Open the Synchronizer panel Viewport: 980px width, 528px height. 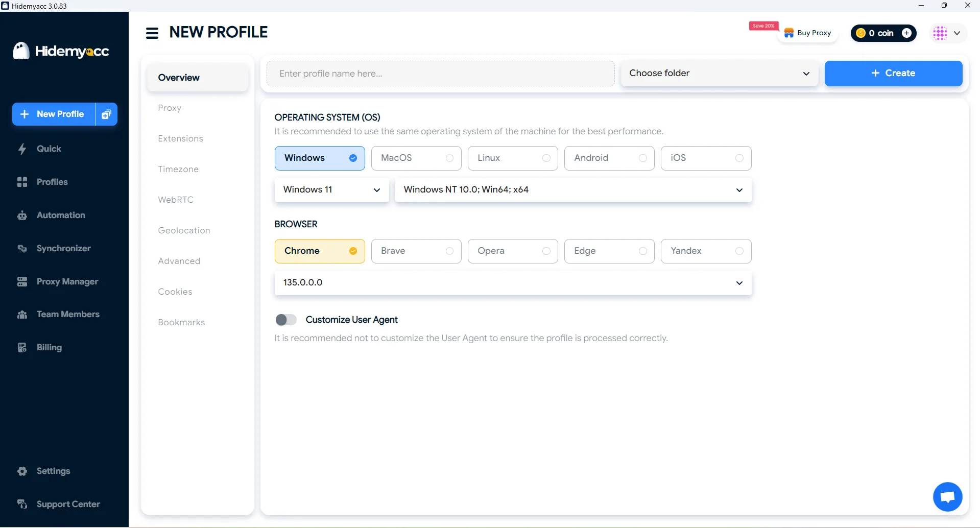point(63,248)
